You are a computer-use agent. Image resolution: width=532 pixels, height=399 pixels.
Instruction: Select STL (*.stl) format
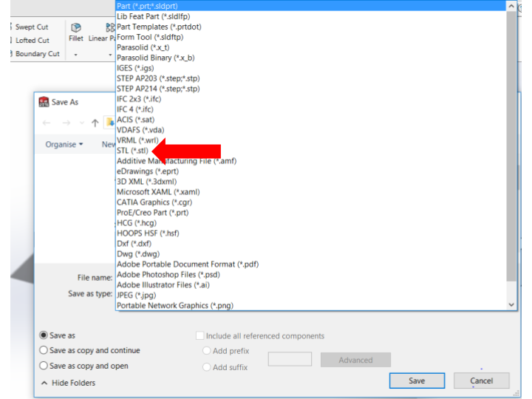311,151
